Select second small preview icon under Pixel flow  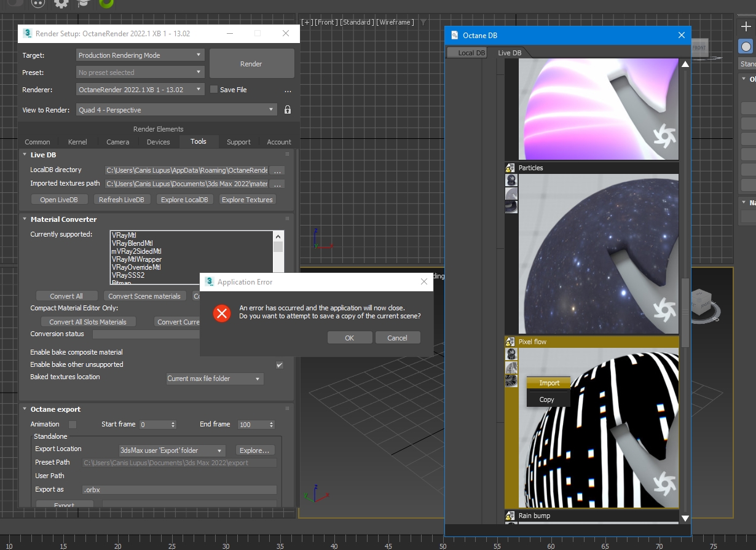pyautogui.click(x=511, y=367)
